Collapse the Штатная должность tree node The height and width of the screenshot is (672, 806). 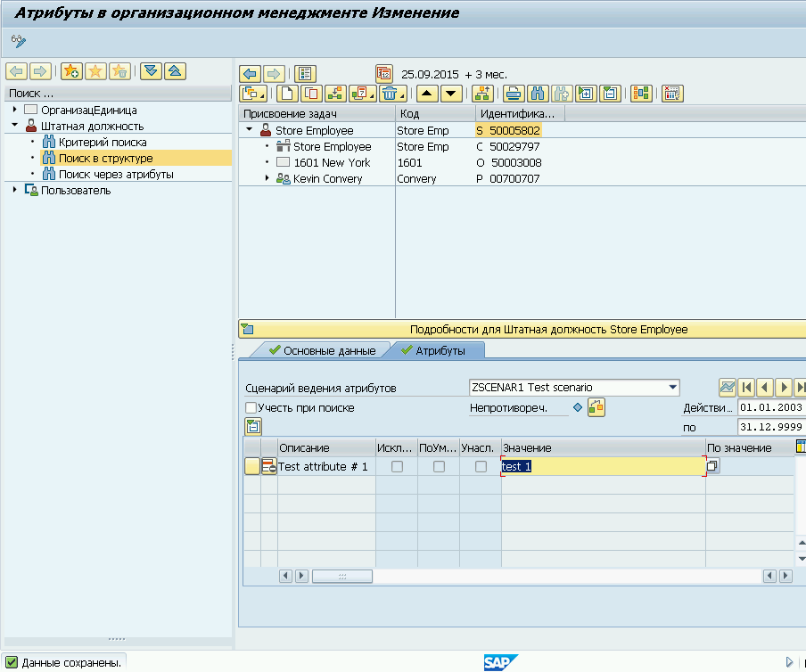pyautogui.click(x=14, y=125)
